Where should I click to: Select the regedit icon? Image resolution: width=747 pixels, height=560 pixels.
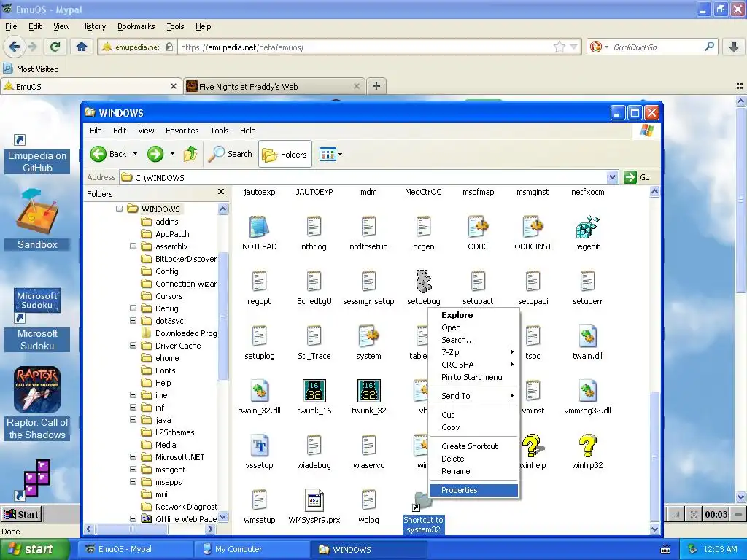pos(587,227)
